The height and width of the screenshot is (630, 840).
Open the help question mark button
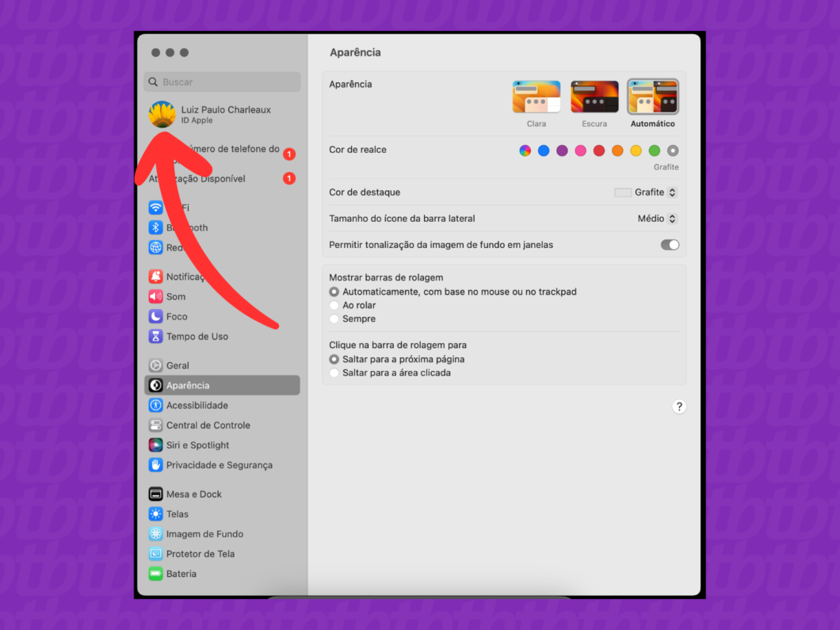tap(679, 407)
